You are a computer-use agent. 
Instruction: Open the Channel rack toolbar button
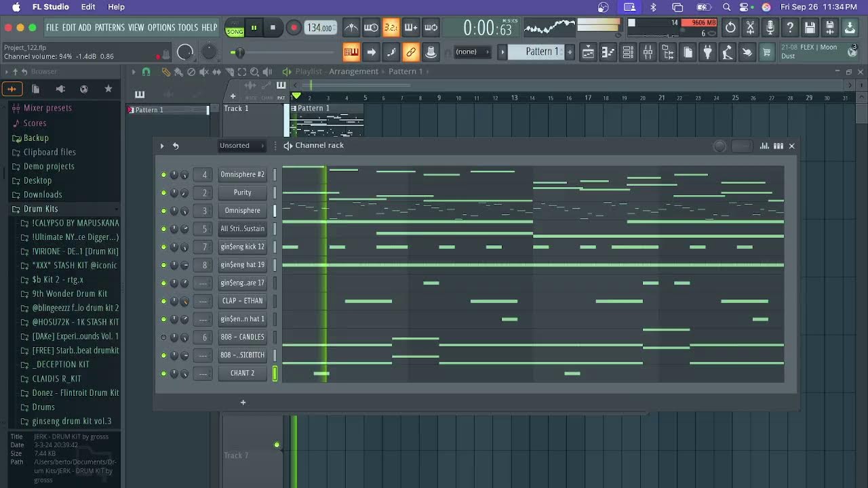click(x=628, y=52)
